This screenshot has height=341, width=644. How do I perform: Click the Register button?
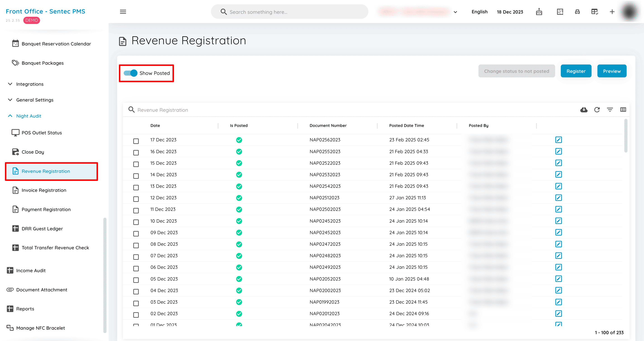tap(576, 71)
